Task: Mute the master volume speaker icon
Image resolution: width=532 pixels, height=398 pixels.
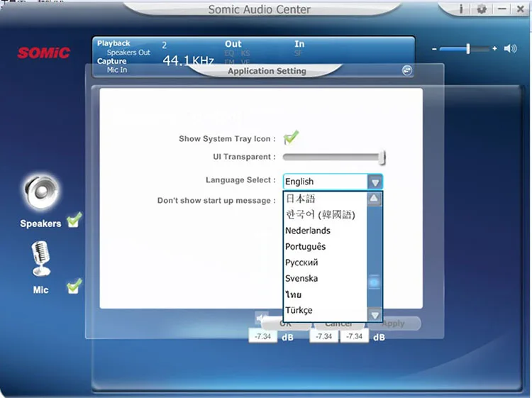Action: tap(510, 48)
